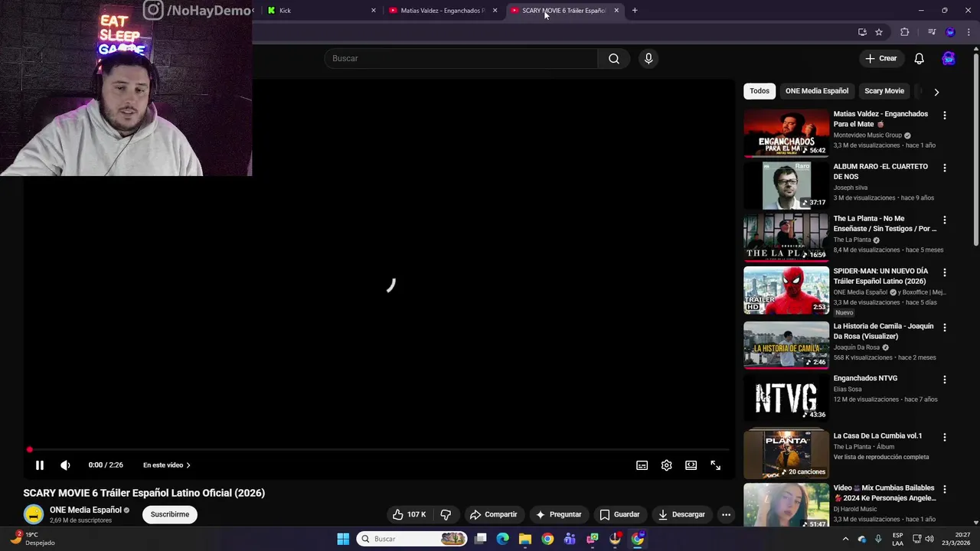Focus the YouTube Buscar search field
Screen dimensions: 980x551
[x=461, y=58]
